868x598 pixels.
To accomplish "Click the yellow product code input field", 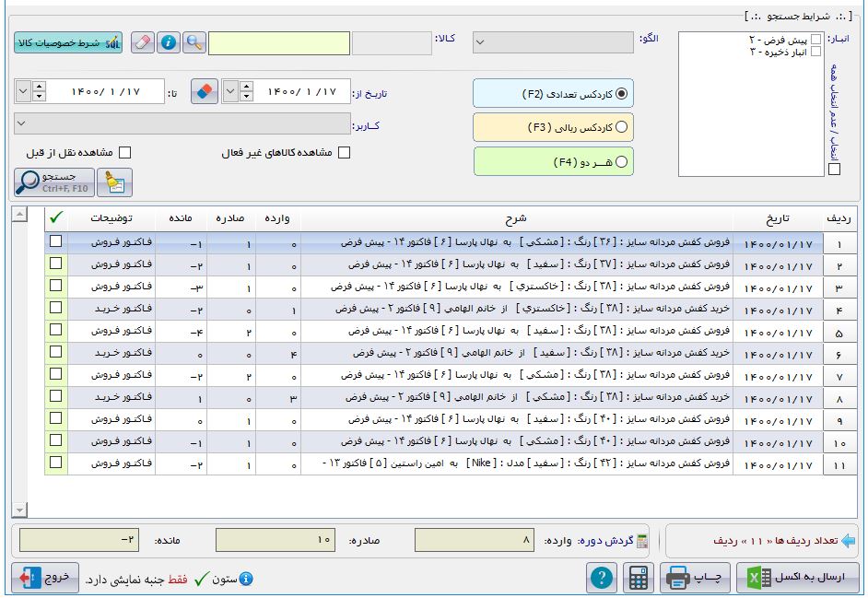I will click(279, 43).
